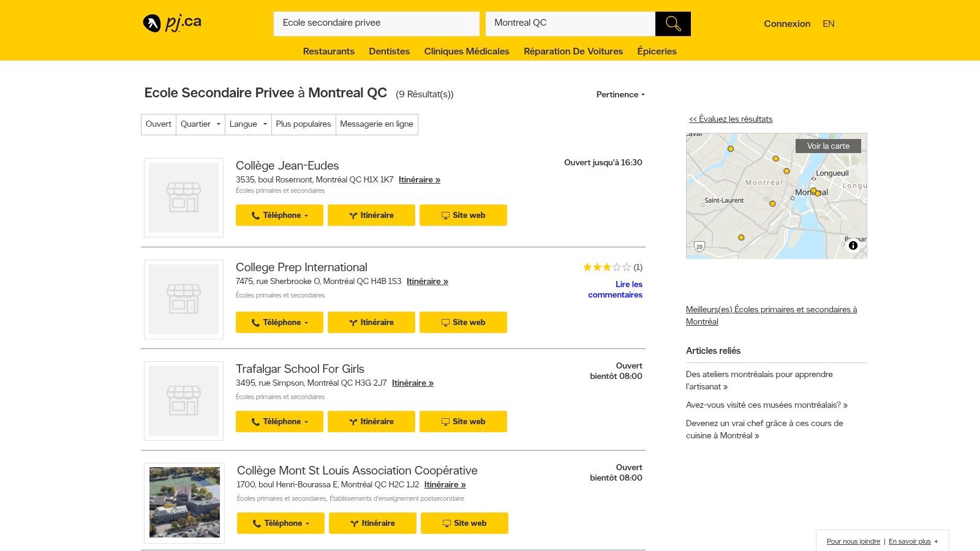
Task: Open article about ateliers montréalais artisanat
Action: [759, 380]
